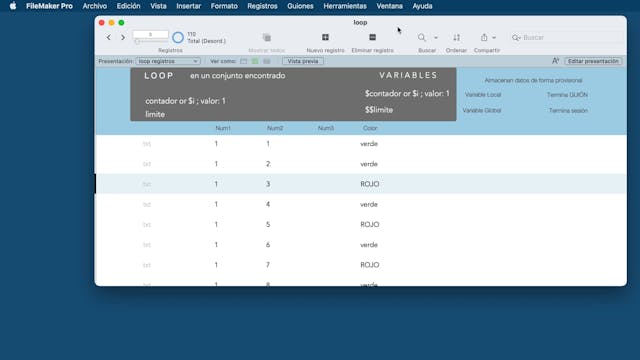Go to previous record arrow

point(109,38)
